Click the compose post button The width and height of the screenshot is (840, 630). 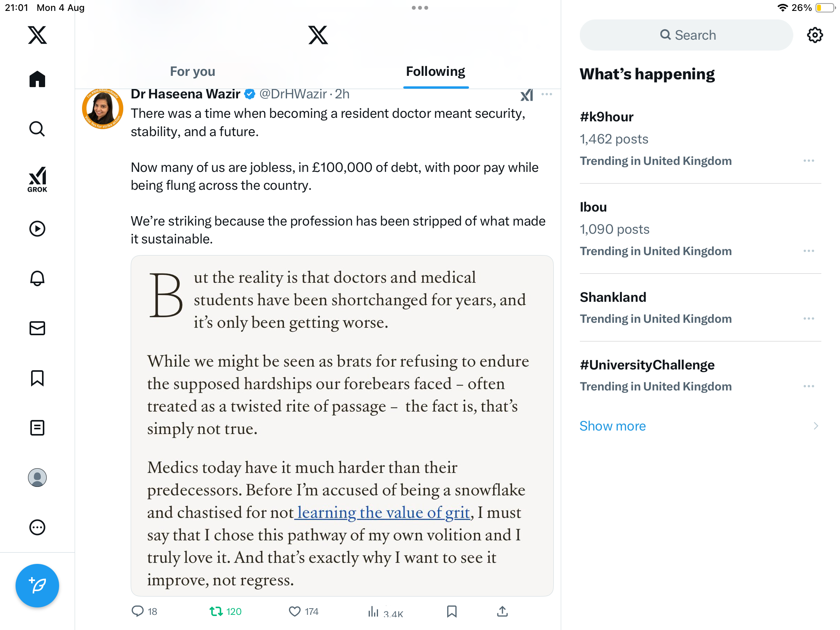[x=37, y=585]
